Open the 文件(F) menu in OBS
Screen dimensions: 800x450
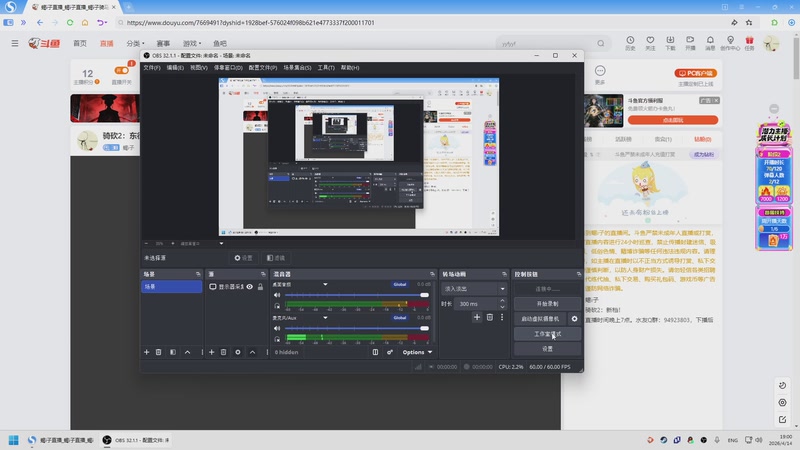point(152,68)
